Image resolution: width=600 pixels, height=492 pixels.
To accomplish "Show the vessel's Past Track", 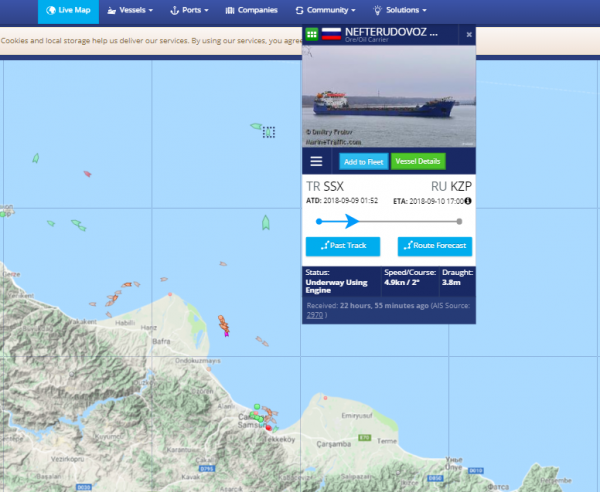I will pyautogui.click(x=342, y=246).
